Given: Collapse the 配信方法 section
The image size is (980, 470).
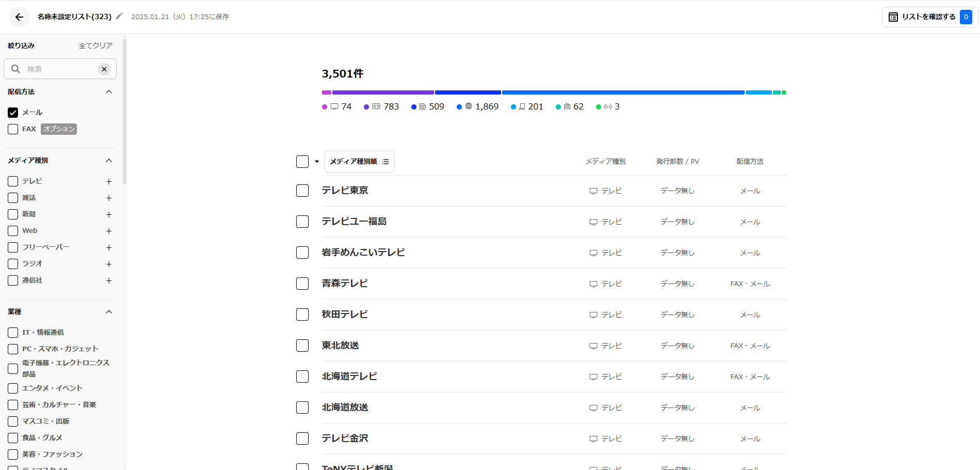Looking at the screenshot, I should (x=109, y=92).
